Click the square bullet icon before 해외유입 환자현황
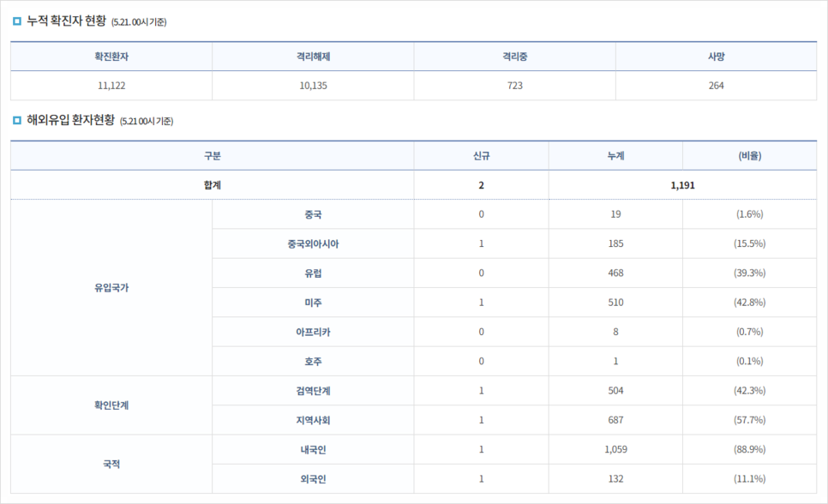Screen dimensions: 828x504 click(x=17, y=121)
